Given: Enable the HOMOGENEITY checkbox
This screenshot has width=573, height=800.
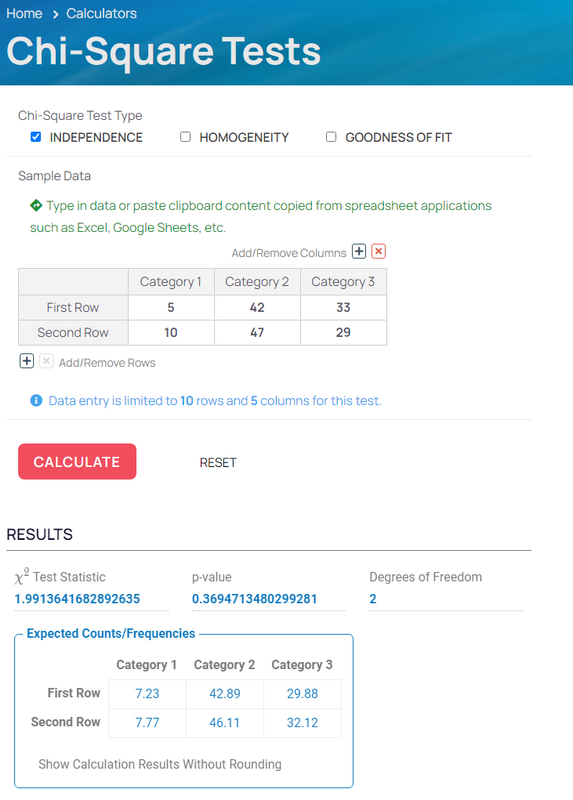Looking at the screenshot, I should tap(185, 137).
